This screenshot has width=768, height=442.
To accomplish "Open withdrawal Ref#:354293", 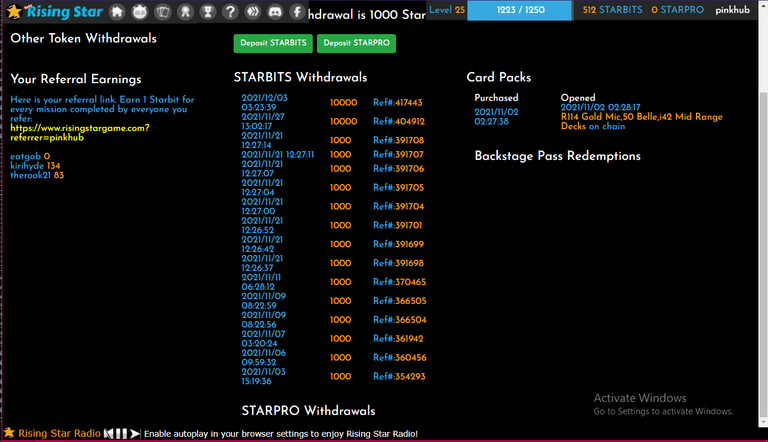I will tap(399, 377).
